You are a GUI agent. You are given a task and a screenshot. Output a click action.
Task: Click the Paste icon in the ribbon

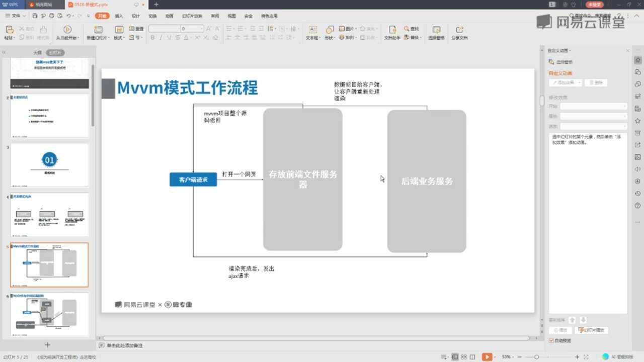click(x=9, y=29)
